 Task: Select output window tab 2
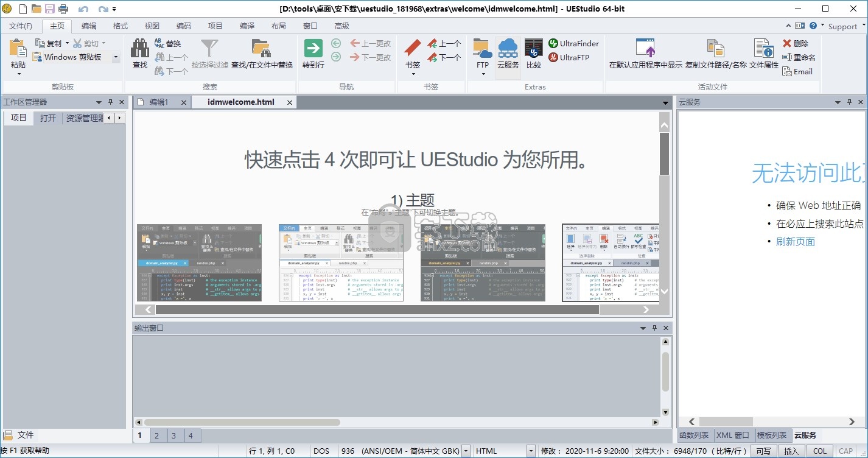pyautogui.click(x=156, y=435)
